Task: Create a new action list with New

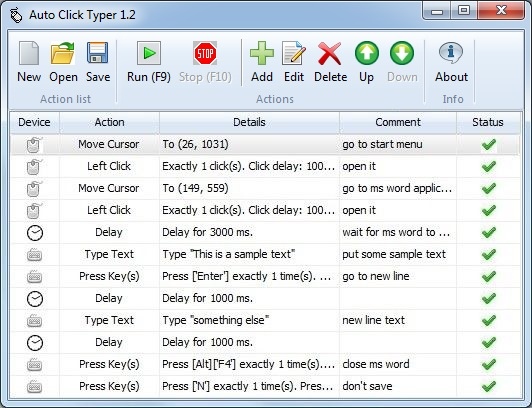Action: point(29,62)
